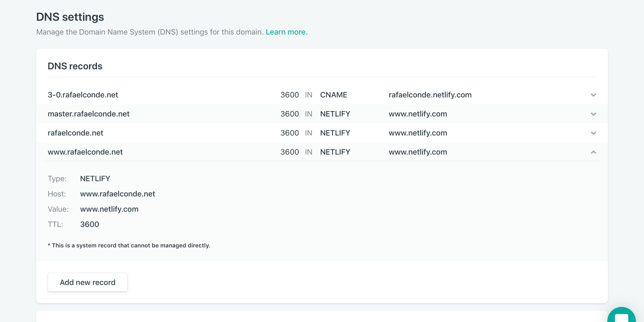This screenshot has width=644, height=322.
Task: Click the Host value in expanded details
Action: tap(118, 194)
